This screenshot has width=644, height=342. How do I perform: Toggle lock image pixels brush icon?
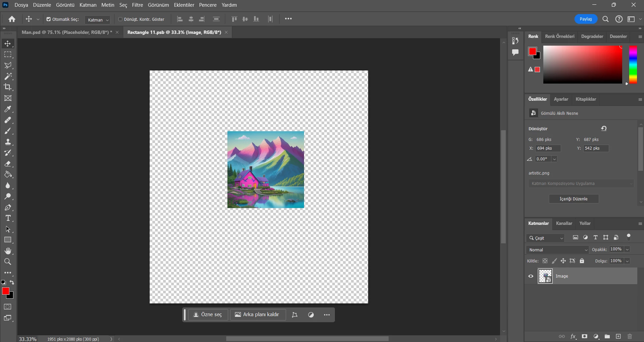pos(554,261)
